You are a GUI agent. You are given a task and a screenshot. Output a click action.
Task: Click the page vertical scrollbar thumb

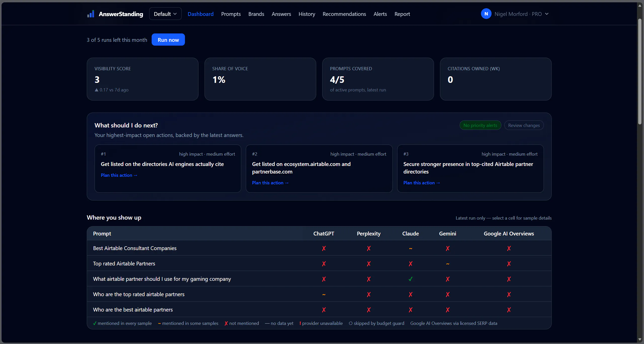[x=640, y=72]
